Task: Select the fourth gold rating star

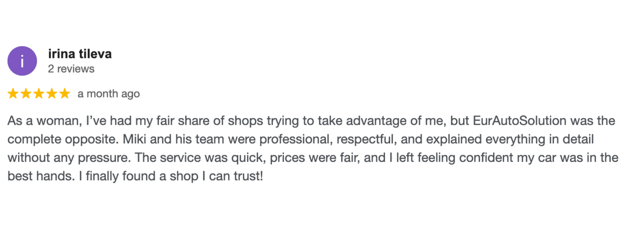Action: tap(52, 94)
